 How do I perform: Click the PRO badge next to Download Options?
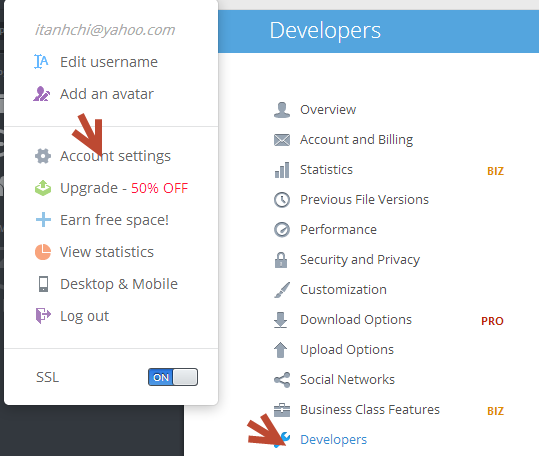pos(492,321)
